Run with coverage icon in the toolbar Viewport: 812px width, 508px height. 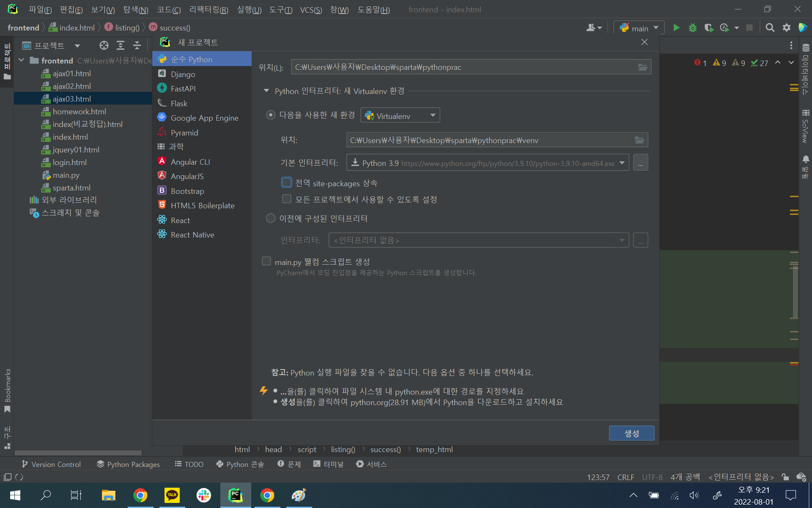click(x=709, y=28)
